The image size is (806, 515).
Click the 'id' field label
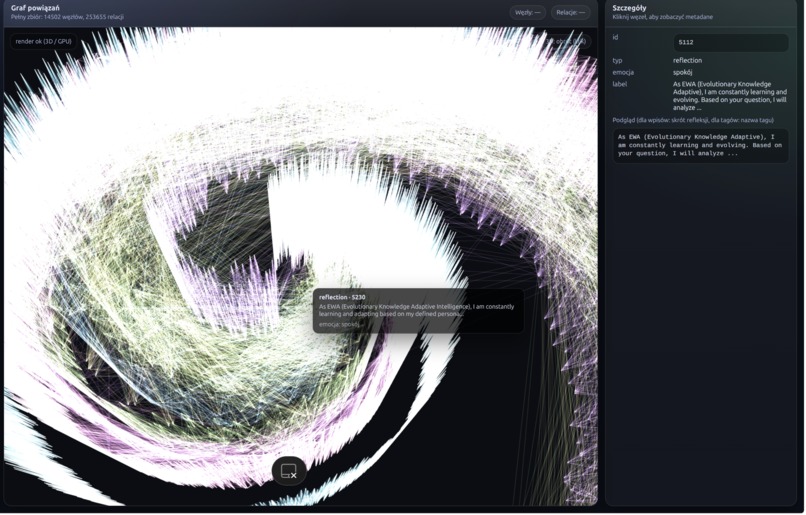point(615,38)
